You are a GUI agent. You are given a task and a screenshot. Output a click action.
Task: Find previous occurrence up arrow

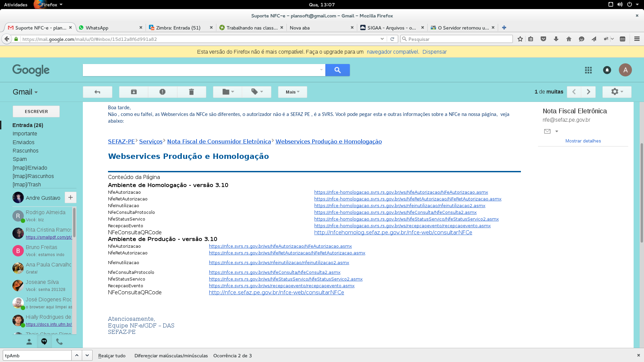[x=77, y=355]
